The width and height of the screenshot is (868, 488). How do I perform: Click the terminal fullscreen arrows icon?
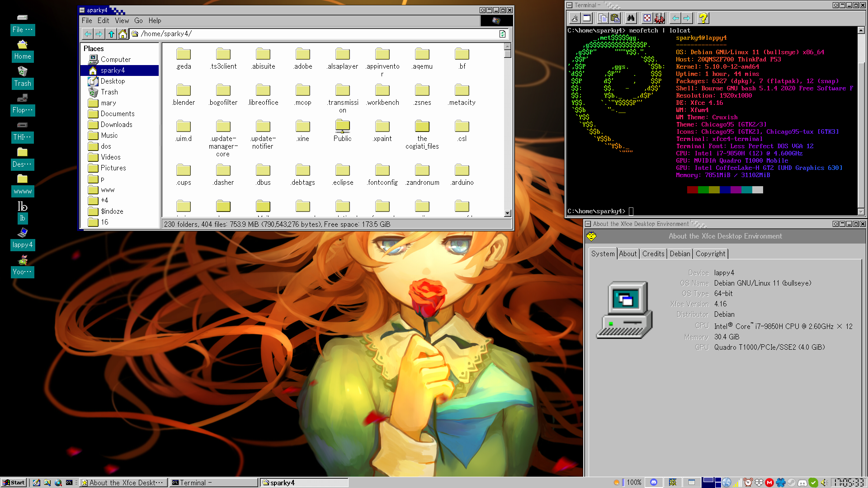pos(647,18)
